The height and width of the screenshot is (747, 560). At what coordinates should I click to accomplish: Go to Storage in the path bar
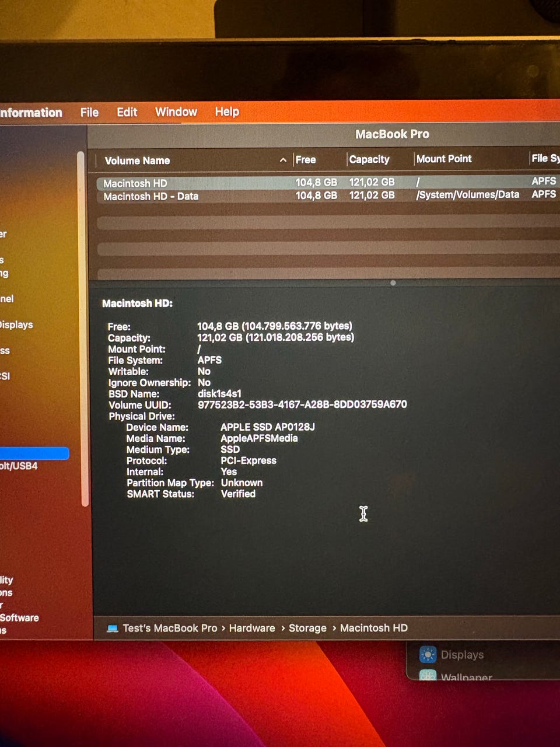pyautogui.click(x=307, y=628)
